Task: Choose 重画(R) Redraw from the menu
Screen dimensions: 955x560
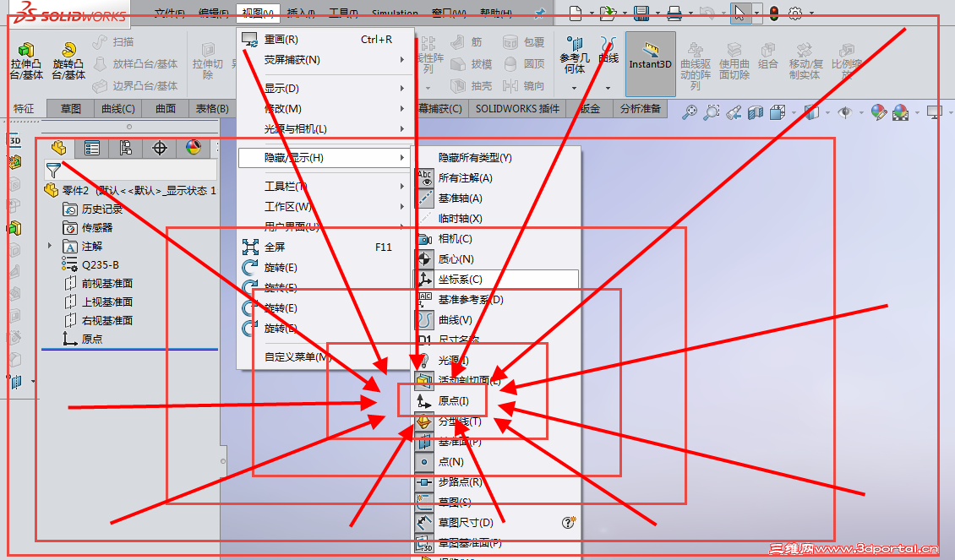Action: [x=325, y=40]
